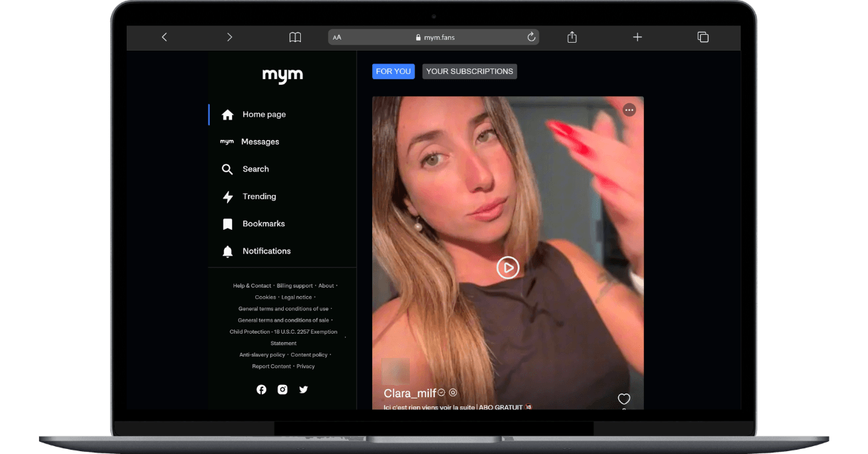868x454 pixels.
Task: Open the Child Protection 2257 Exemption Statement
Action: pos(283,337)
